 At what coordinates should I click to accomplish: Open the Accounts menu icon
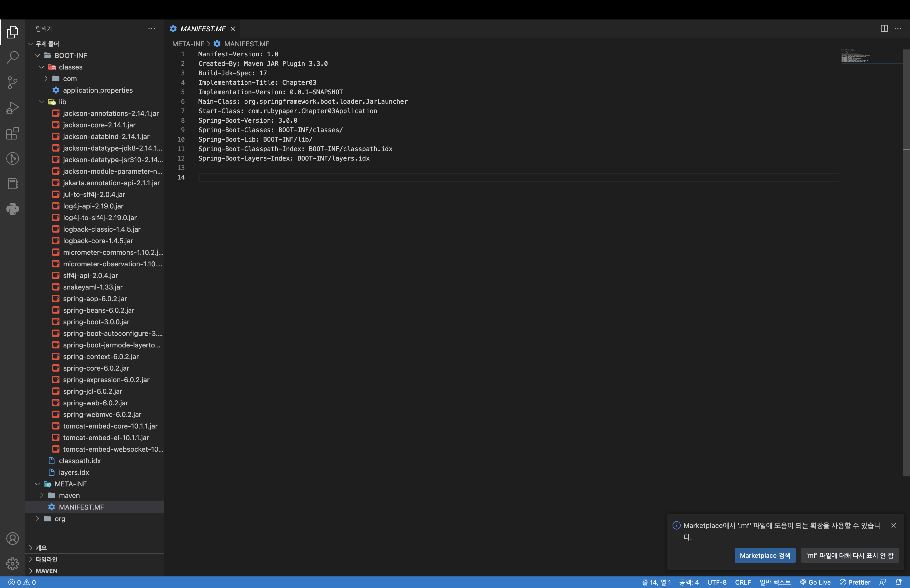[13, 538]
